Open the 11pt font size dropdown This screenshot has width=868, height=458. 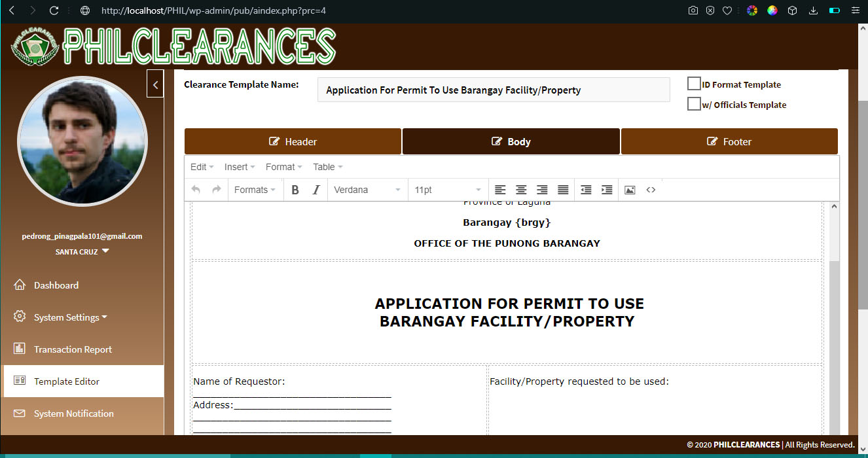click(448, 190)
